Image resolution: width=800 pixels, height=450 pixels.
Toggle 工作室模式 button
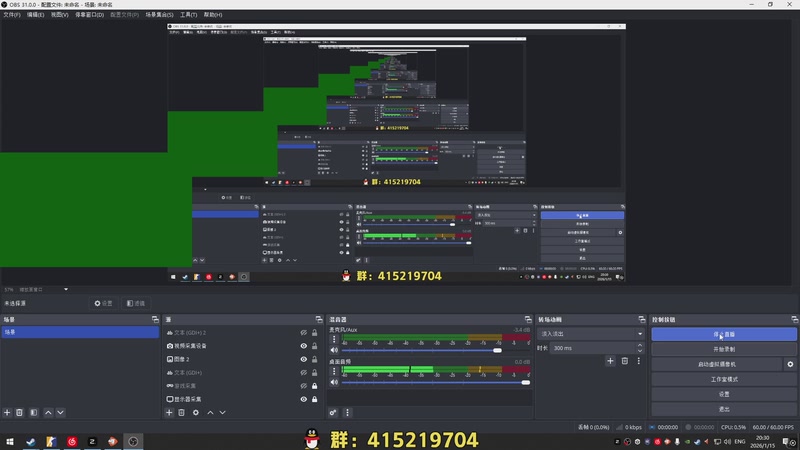[x=724, y=379]
